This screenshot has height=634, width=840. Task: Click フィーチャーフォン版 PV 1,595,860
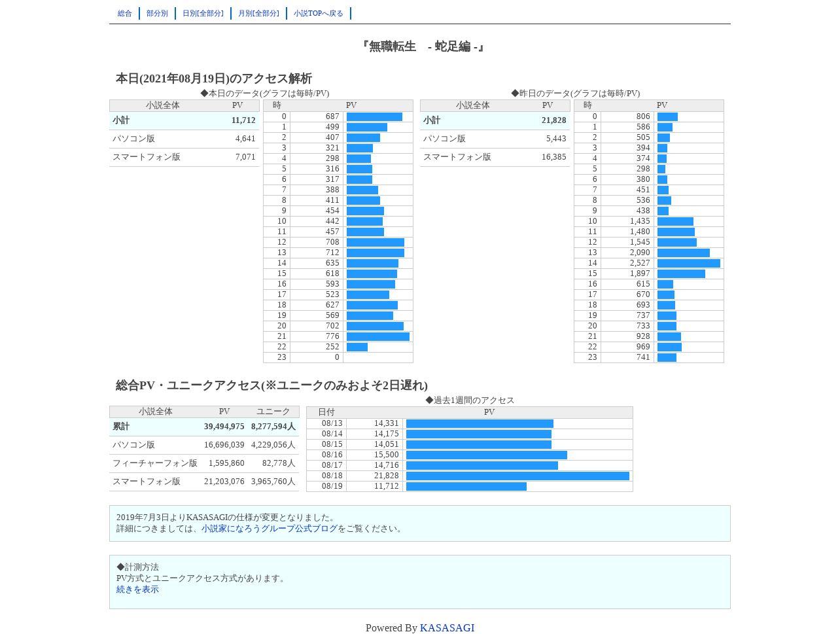pyautogui.click(x=226, y=463)
